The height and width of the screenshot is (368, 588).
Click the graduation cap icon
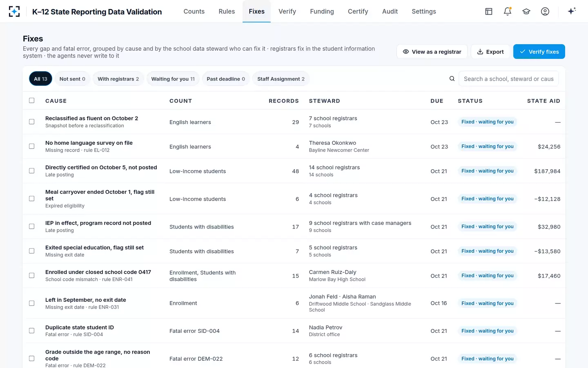[526, 11]
